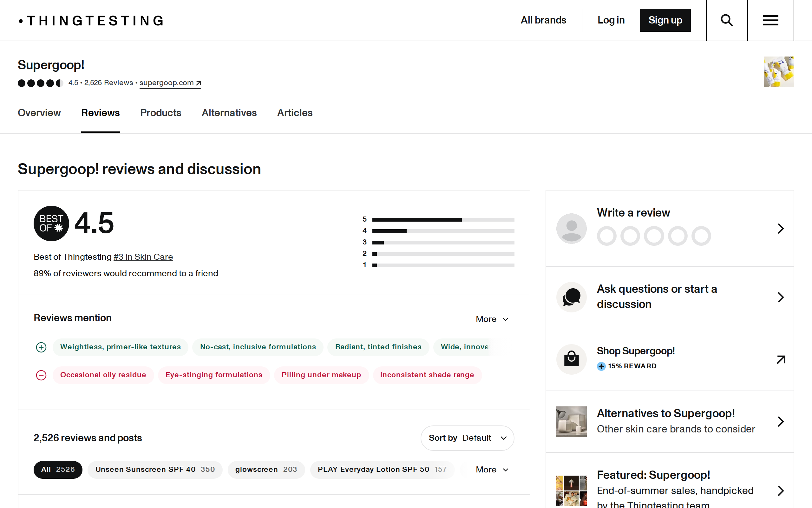
Task: Select the third rating circle in Write a review
Action: click(x=654, y=236)
